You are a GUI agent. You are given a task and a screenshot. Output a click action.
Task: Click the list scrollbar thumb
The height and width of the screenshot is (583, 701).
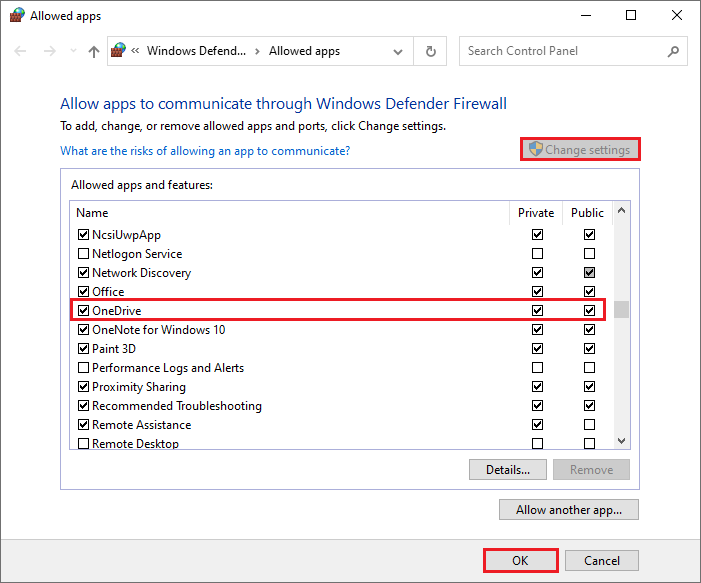click(x=621, y=309)
